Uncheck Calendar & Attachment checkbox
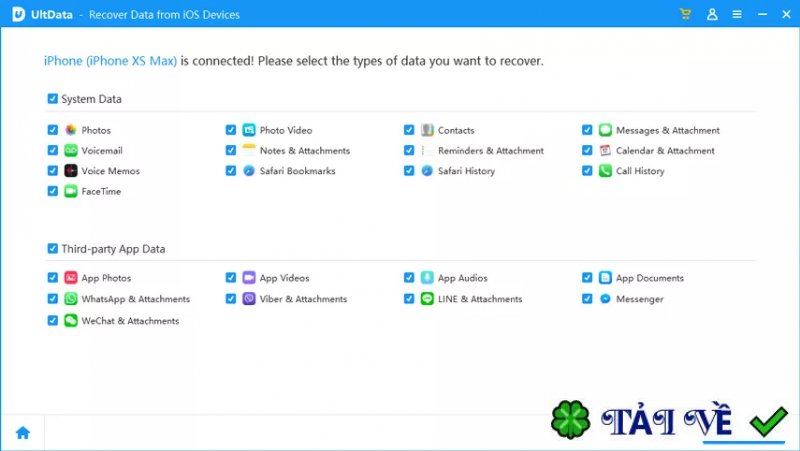This screenshot has height=451, width=800. tap(587, 151)
